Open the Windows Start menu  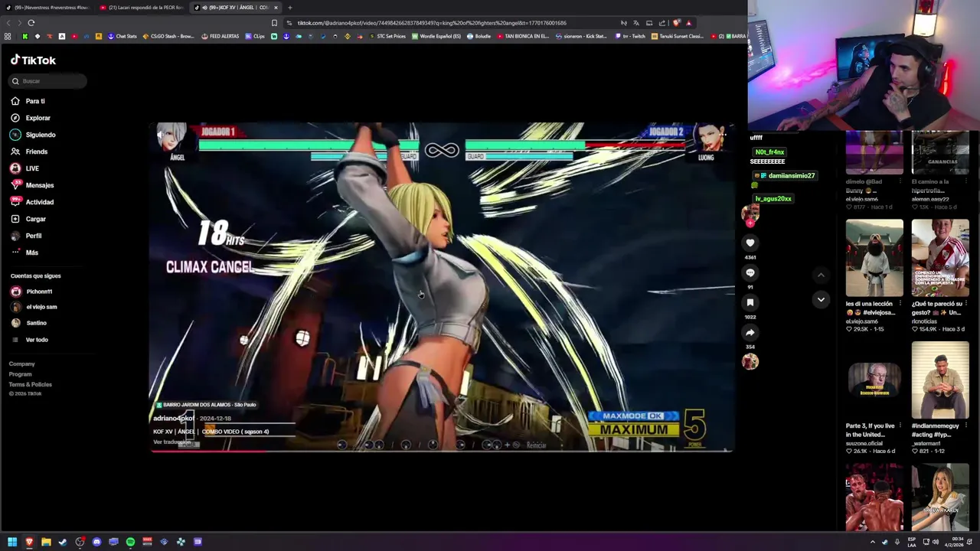(12, 542)
